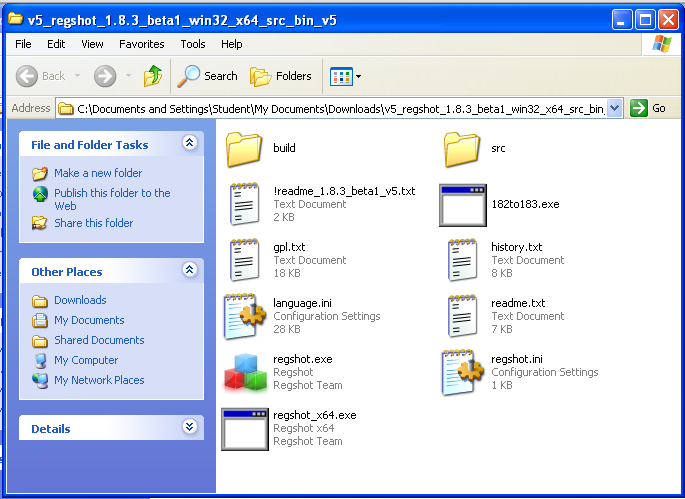Viewport: 685px width, 499px height.
Task: Select the gpl.txt file name
Action: pos(289,247)
